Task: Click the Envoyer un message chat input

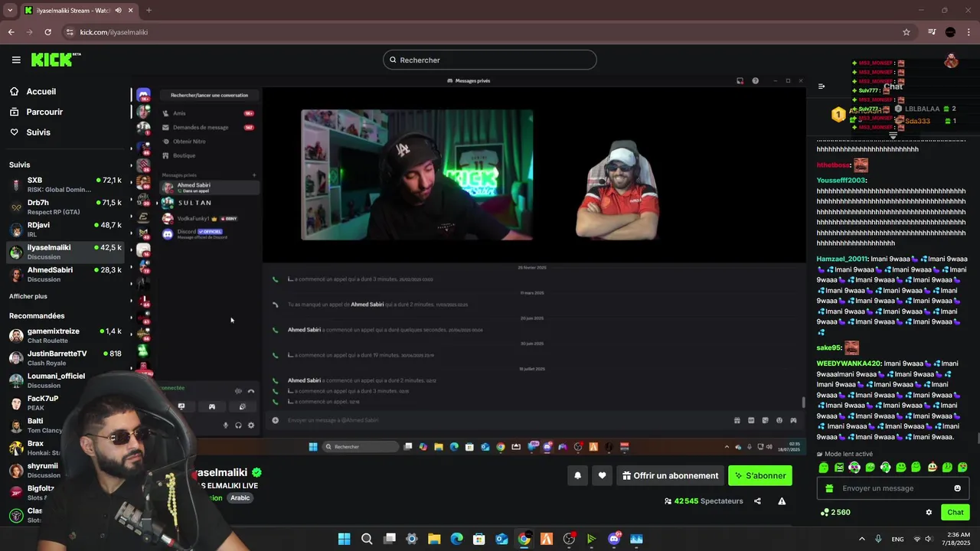Action: click(893, 488)
